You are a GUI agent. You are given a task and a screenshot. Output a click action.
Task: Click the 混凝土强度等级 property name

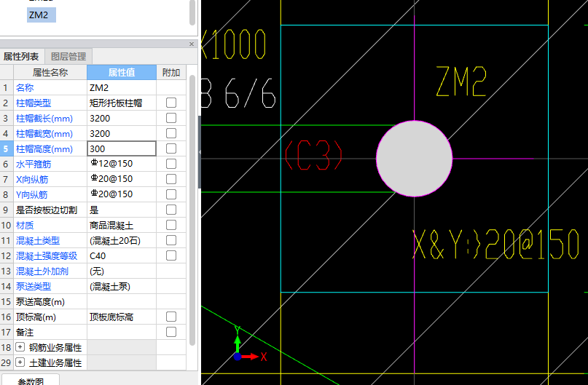[x=47, y=255]
